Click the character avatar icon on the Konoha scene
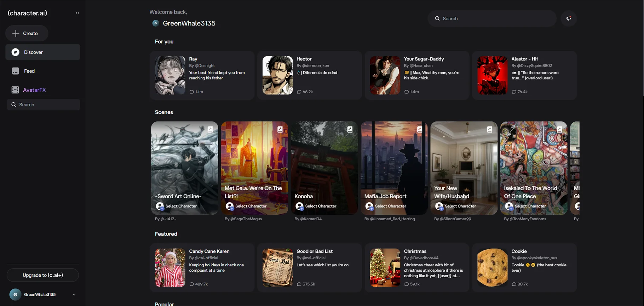Image resolution: width=644 pixels, height=306 pixels. tap(300, 206)
